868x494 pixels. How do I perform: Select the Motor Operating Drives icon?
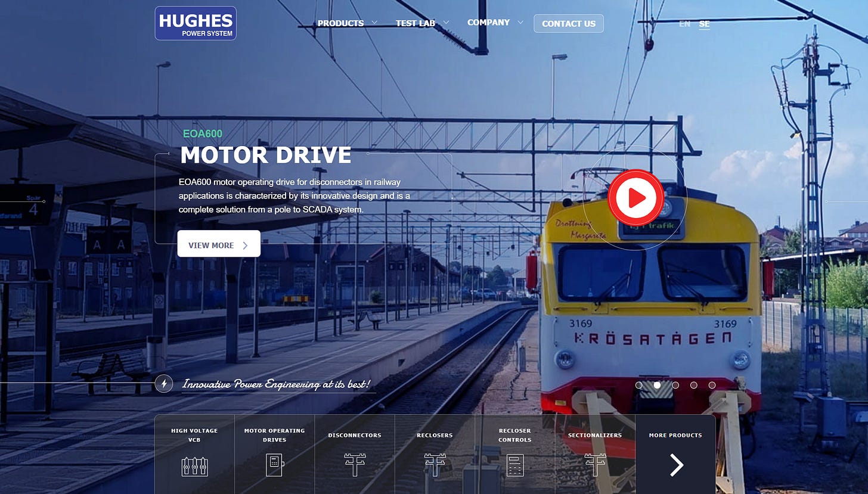pyautogui.click(x=275, y=465)
